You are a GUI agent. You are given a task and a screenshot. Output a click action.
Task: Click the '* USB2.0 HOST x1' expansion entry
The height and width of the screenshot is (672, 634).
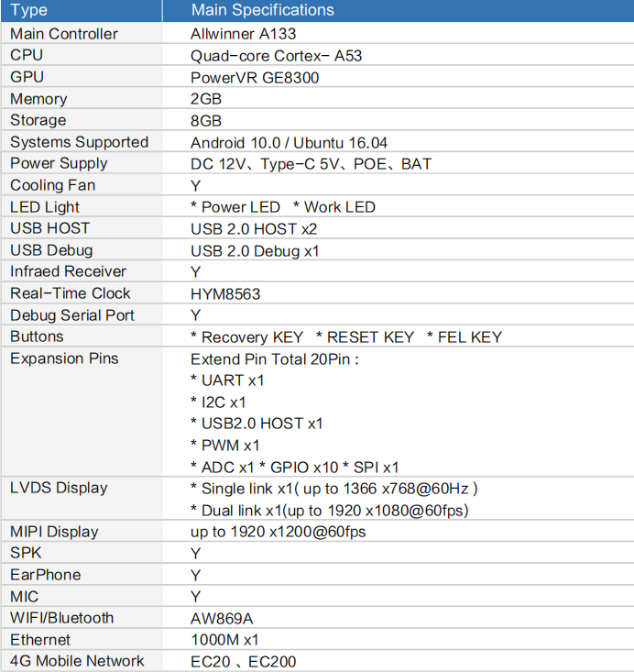256,424
